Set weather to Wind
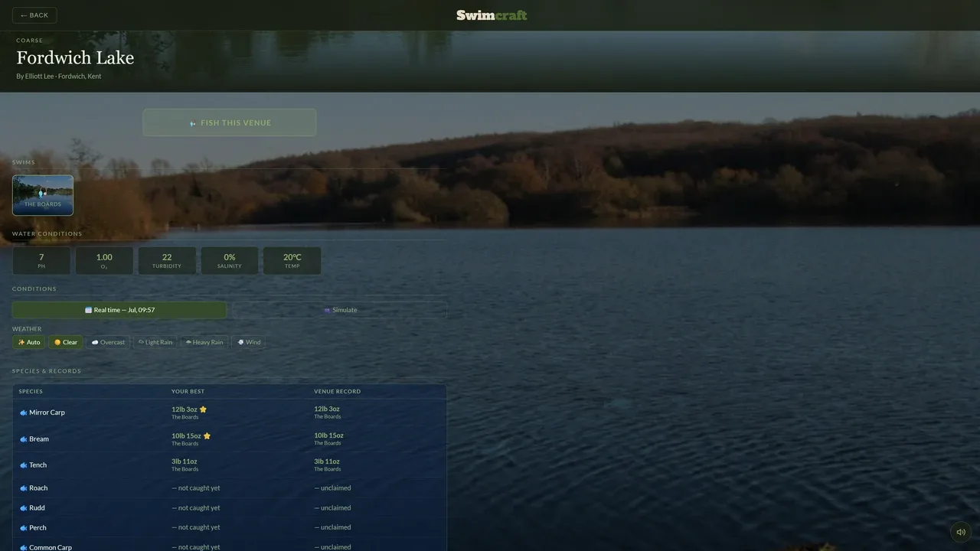The width and height of the screenshot is (980, 551). click(249, 342)
